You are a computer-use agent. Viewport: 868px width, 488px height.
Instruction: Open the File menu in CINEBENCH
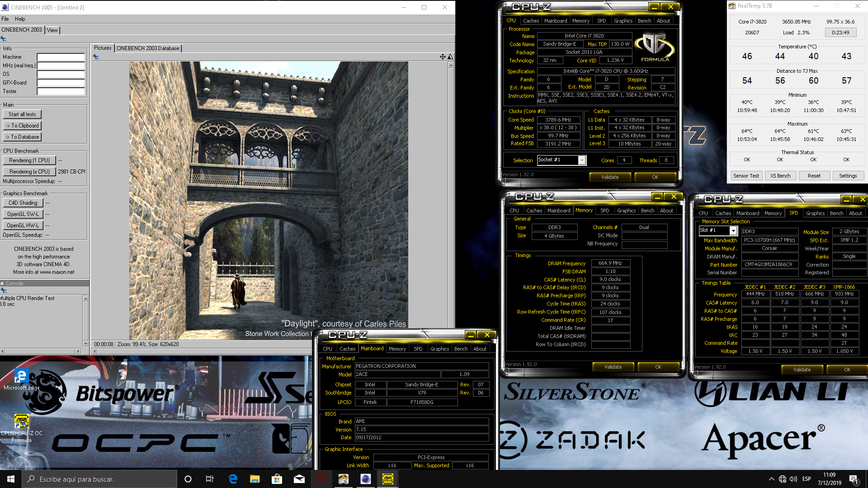tap(5, 19)
